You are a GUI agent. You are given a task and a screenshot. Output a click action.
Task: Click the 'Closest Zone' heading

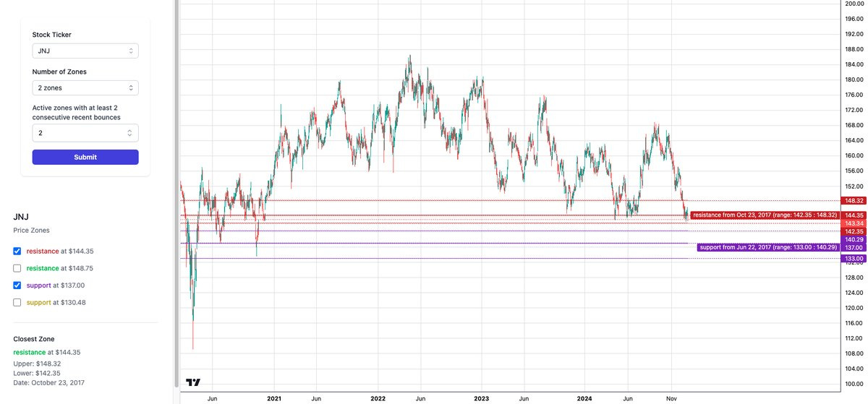click(x=34, y=338)
